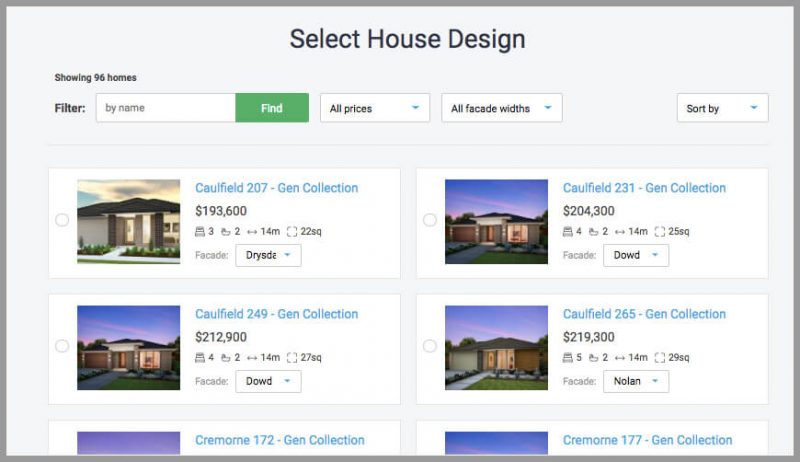Click the Select House Design heading
800x462 pixels.
point(407,39)
